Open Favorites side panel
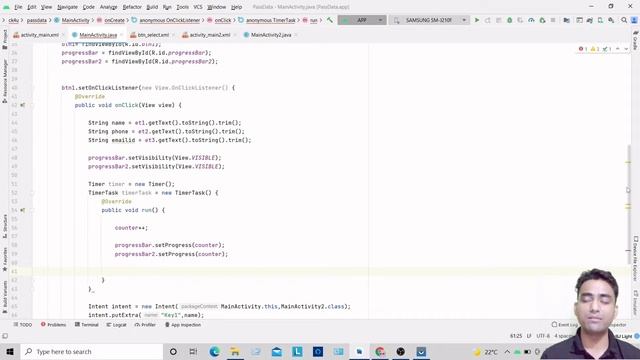The image size is (640, 360). (x=5, y=259)
